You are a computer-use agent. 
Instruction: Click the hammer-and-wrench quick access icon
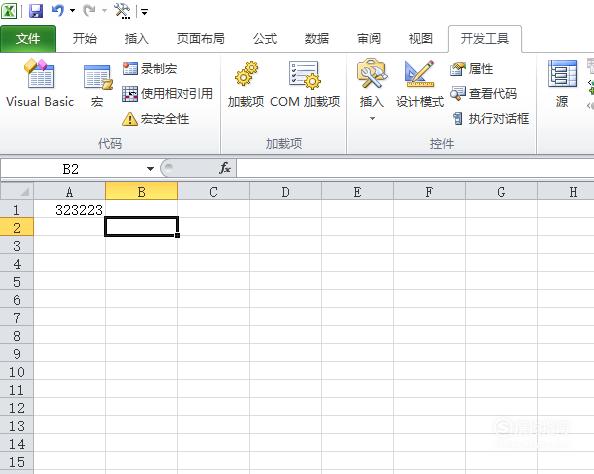(122, 11)
